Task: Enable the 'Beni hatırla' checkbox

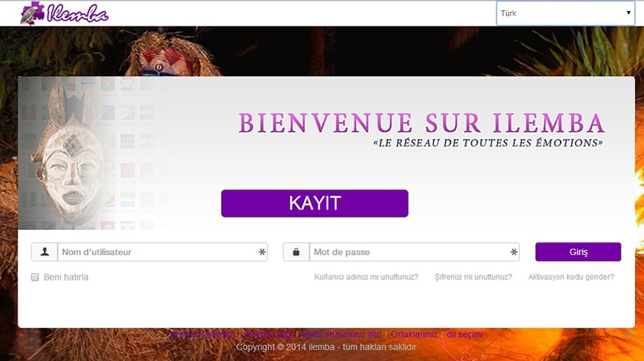Action: click(x=36, y=277)
